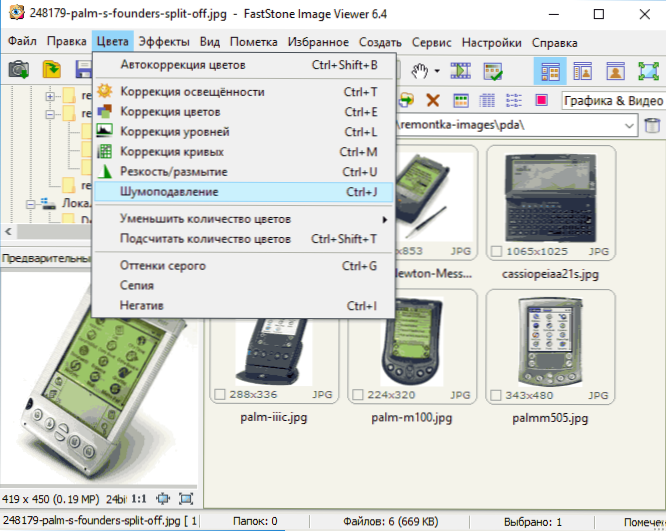Open the Файл menu

(22, 42)
